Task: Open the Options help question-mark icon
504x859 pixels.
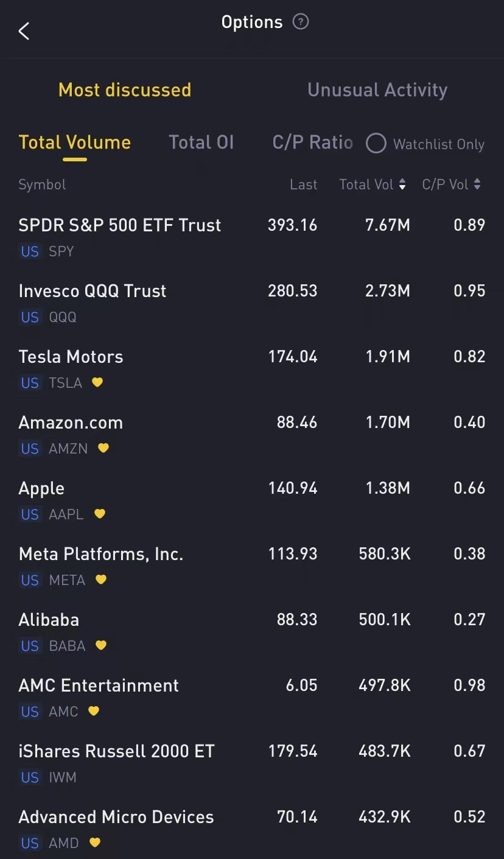Action: click(301, 23)
